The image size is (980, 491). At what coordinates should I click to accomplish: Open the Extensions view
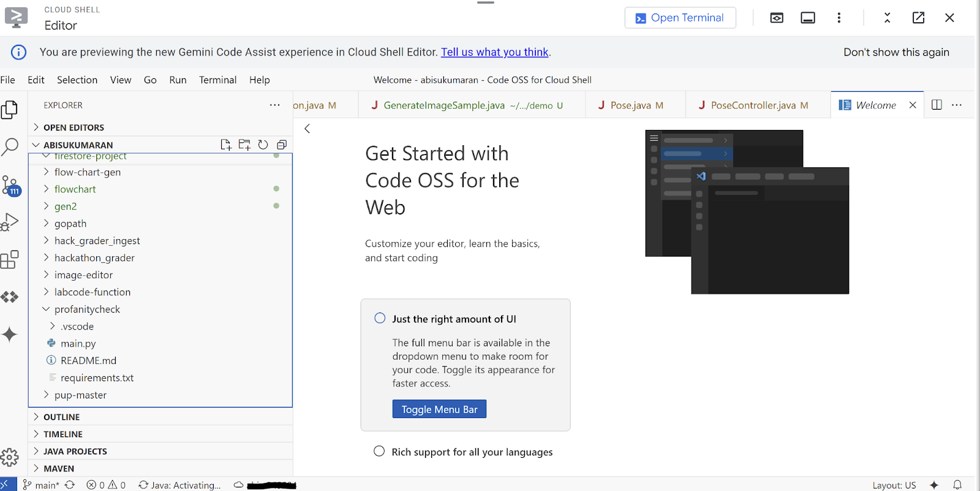10,259
